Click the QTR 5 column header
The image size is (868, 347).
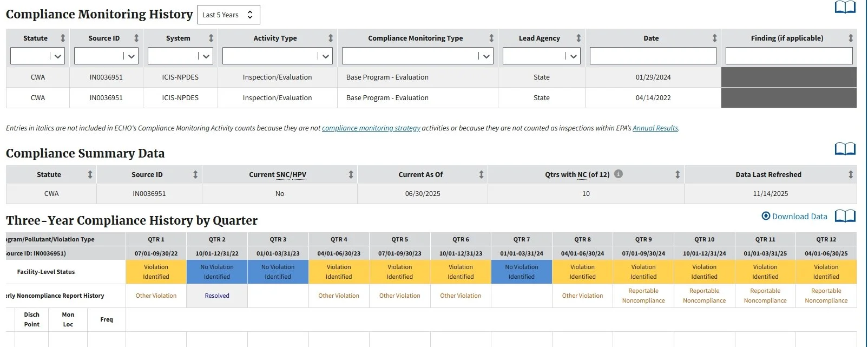tap(400, 239)
